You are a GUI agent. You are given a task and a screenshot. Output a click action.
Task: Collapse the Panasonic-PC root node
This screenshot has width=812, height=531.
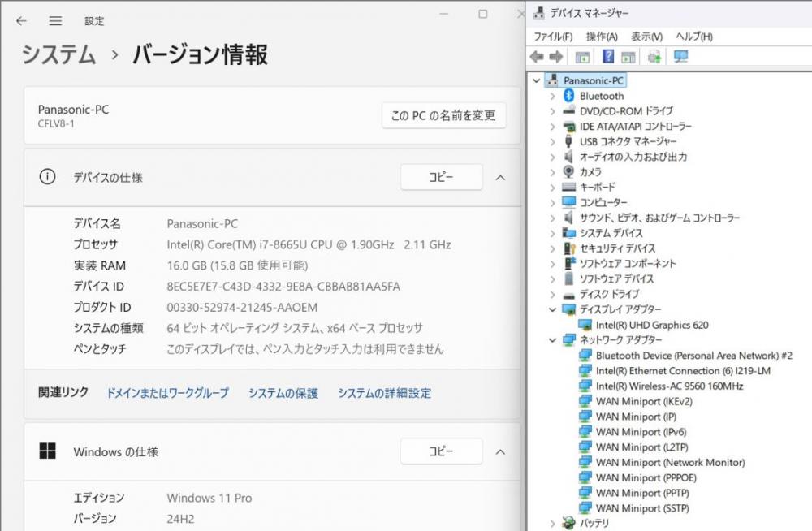pyautogui.click(x=537, y=81)
